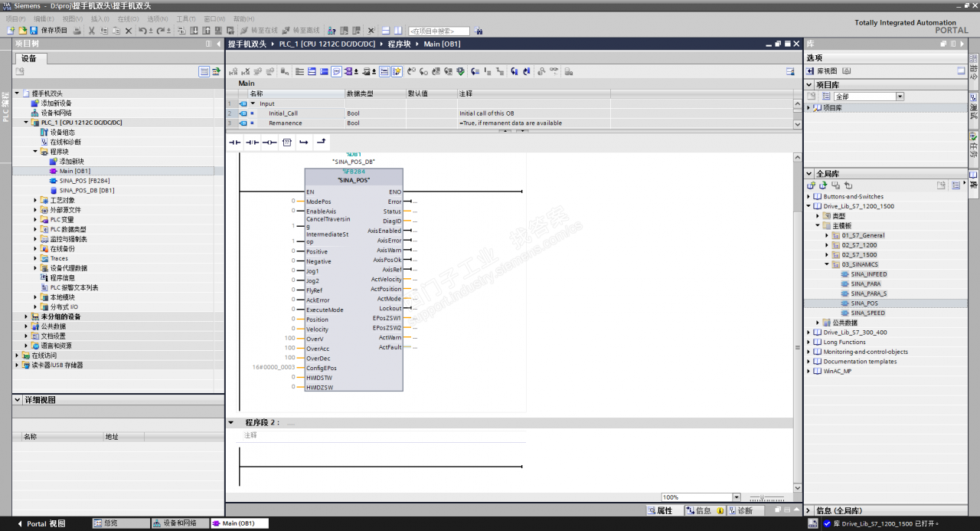Click the close branch icon
This screenshot has width=980, height=531.
(x=322, y=143)
